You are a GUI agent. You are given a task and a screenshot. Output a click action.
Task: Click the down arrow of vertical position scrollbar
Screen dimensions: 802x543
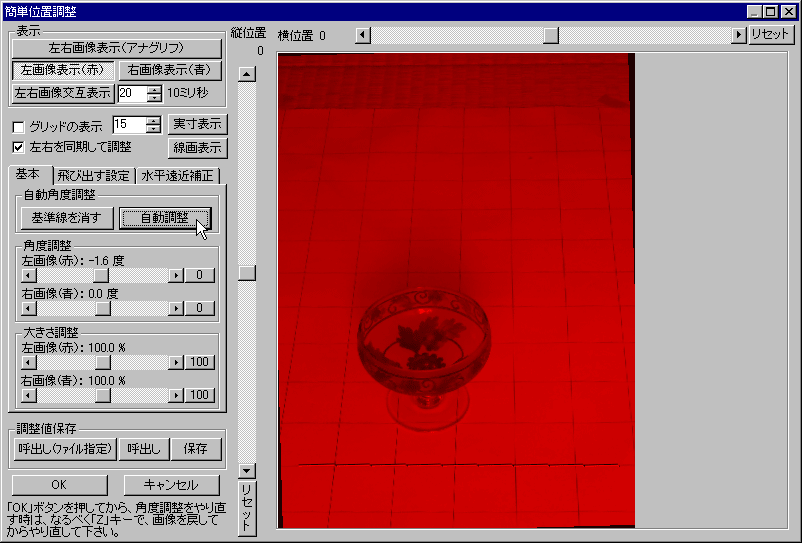tap(247, 470)
